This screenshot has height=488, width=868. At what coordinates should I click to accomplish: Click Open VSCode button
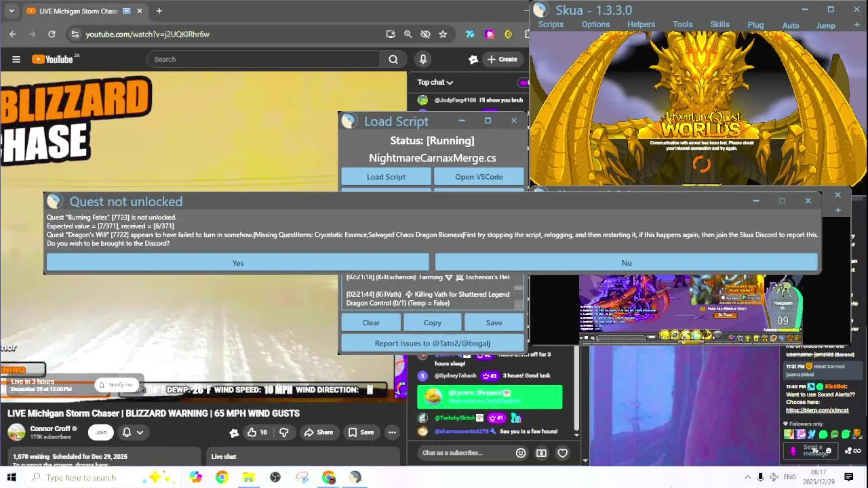click(479, 177)
